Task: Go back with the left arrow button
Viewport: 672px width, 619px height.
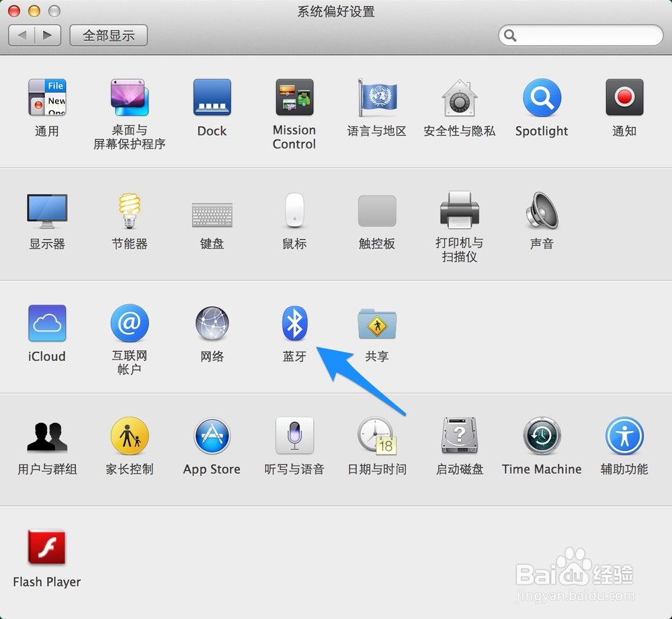Action: pyautogui.click(x=22, y=35)
